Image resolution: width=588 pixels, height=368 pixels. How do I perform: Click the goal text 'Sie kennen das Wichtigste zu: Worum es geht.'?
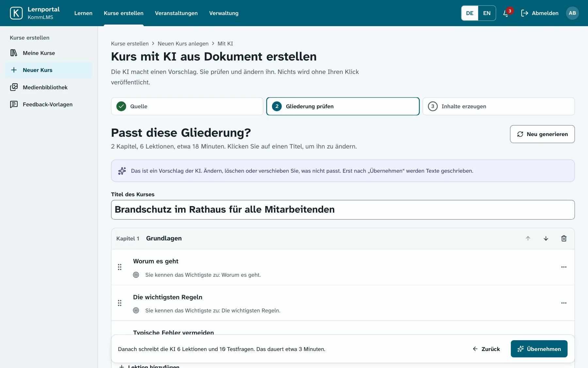pyautogui.click(x=203, y=275)
